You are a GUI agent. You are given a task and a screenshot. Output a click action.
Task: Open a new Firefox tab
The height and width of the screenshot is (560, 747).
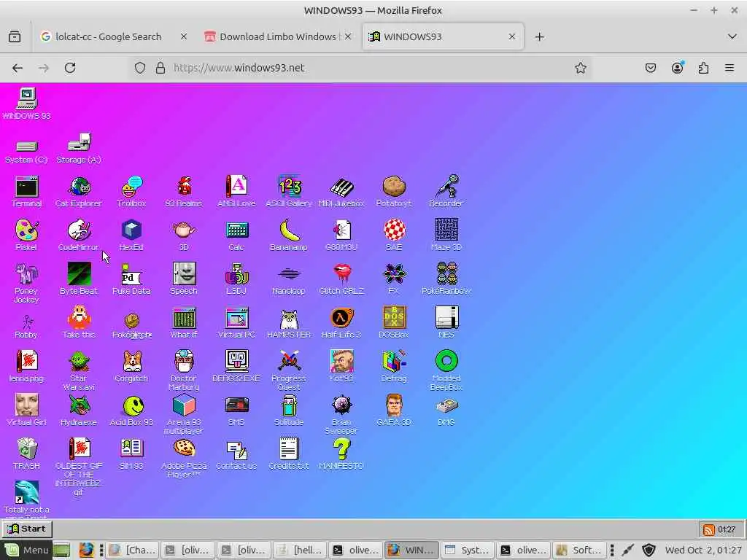tap(539, 36)
